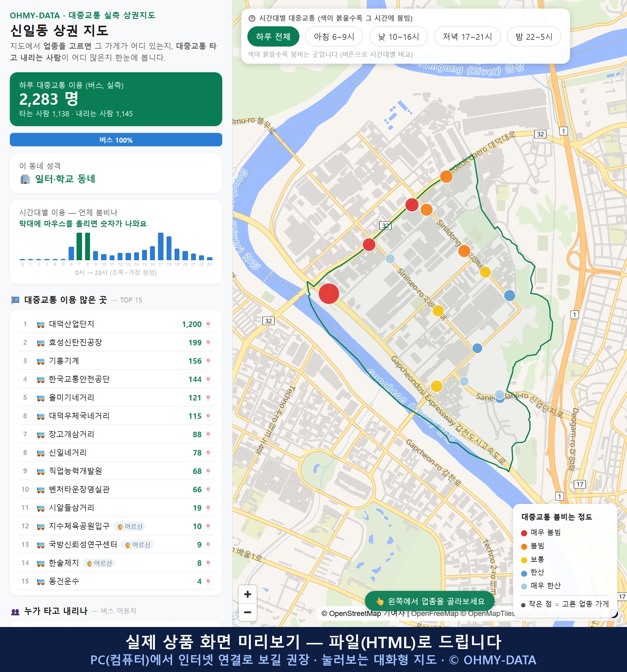Click the map pin icon for 시알들삼거리
Image resolution: width=627 pixels, height=672 pixels.
point(208,508)
